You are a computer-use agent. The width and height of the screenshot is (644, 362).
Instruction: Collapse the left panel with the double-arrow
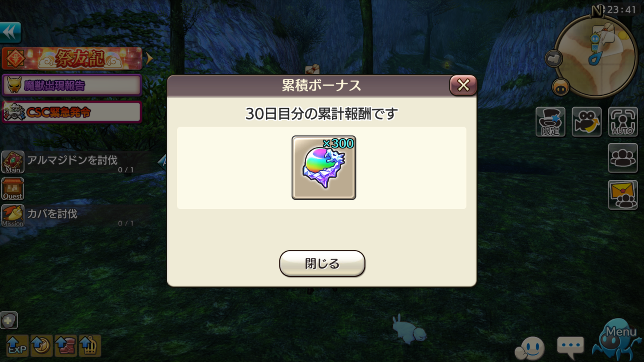tap(10, 32)
